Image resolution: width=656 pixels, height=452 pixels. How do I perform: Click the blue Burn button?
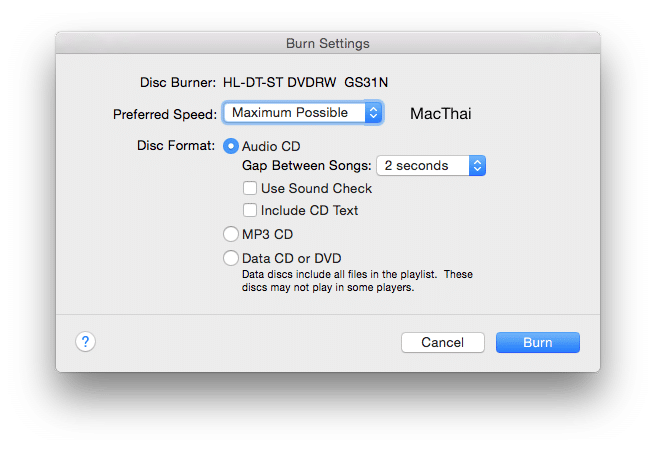pyautogui.click(x=537, y=342)
